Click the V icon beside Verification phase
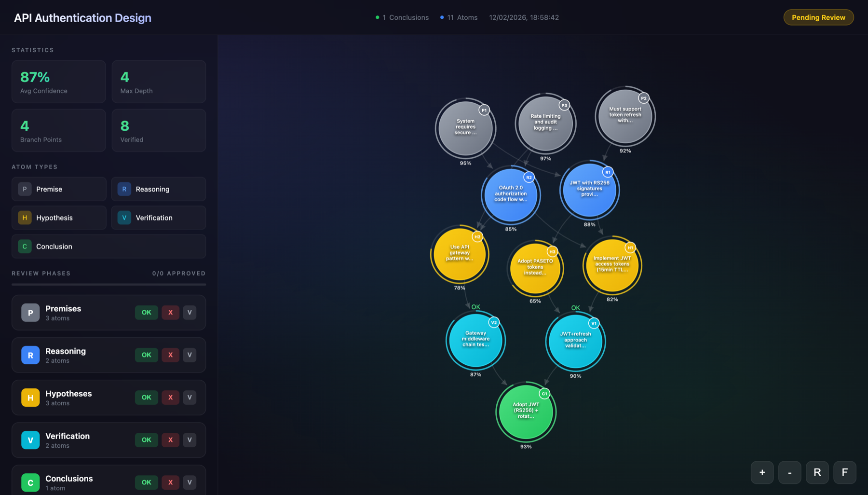 click(x=30, y=440)
